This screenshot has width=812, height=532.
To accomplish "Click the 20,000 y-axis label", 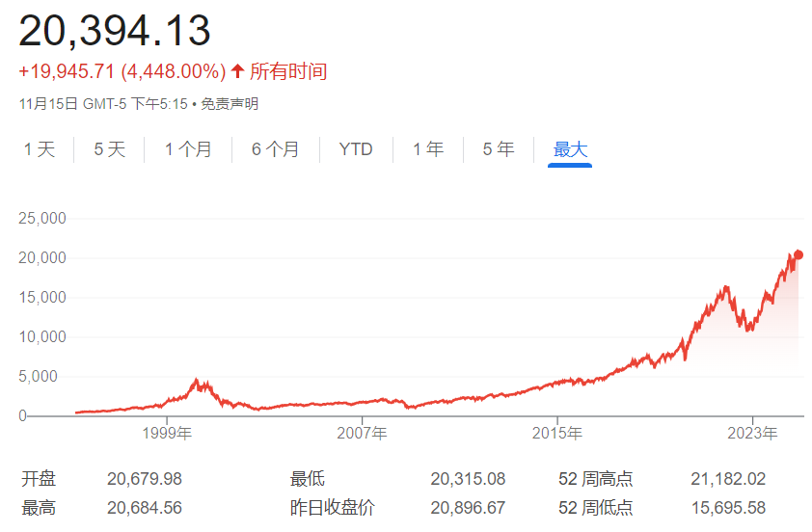I will click(42, 257).
